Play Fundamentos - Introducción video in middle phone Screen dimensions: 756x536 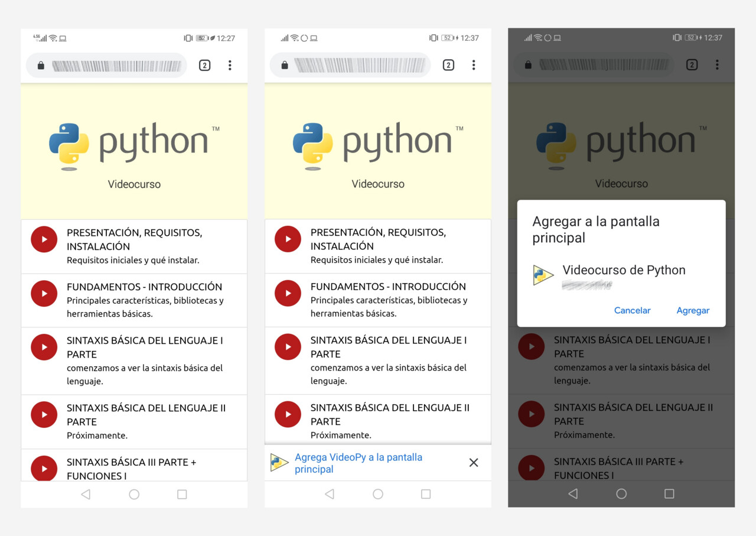288,293
